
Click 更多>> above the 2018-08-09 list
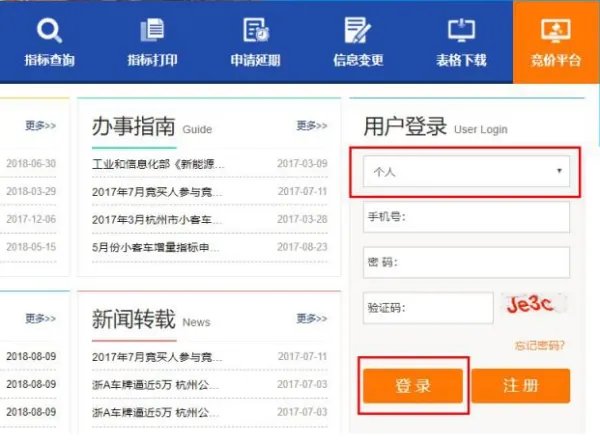(x=41, y=318)
